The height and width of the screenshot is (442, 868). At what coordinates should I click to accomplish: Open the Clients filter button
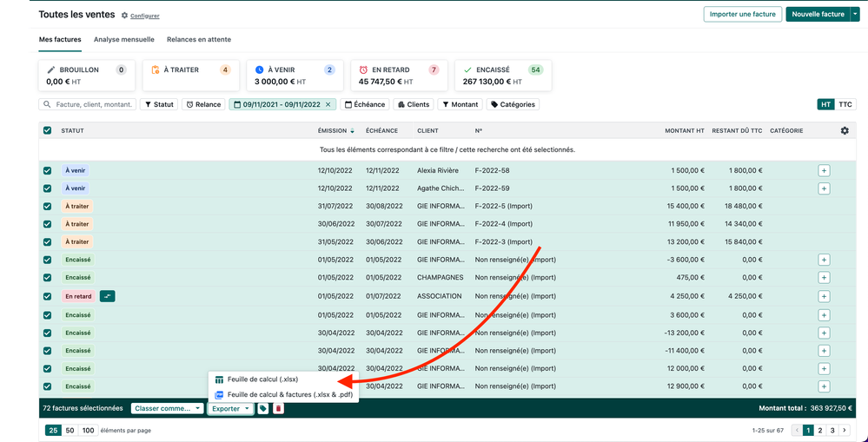point(414,104)
